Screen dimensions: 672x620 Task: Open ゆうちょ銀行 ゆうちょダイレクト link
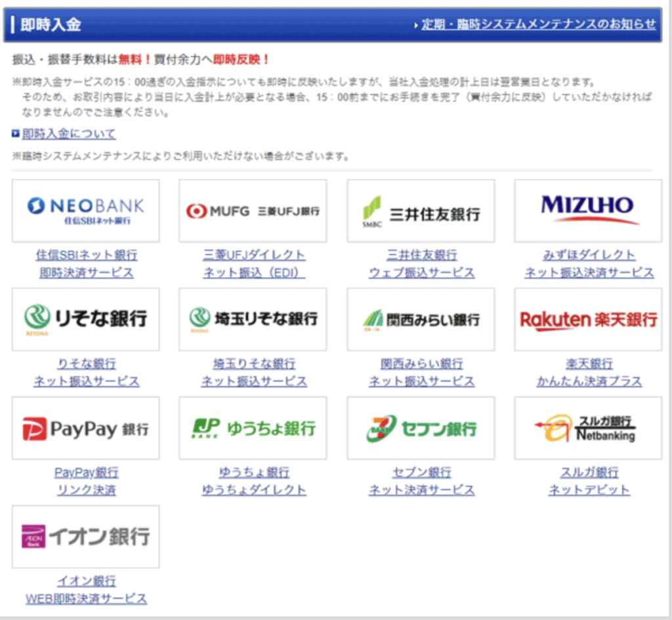pos(254,481)
